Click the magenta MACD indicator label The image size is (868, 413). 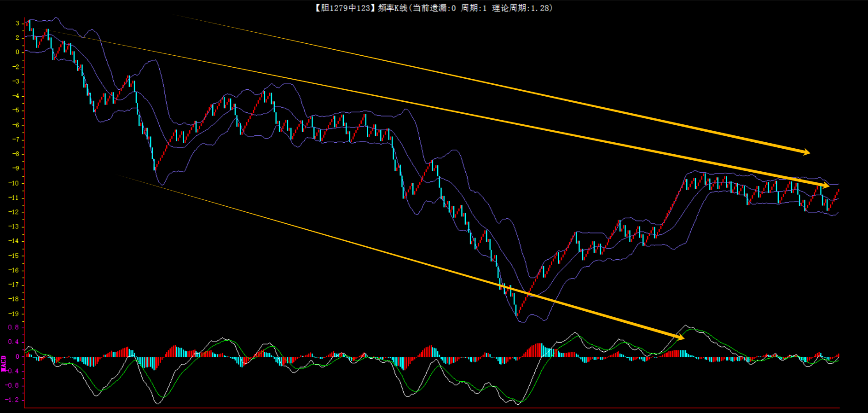point(4,363)
